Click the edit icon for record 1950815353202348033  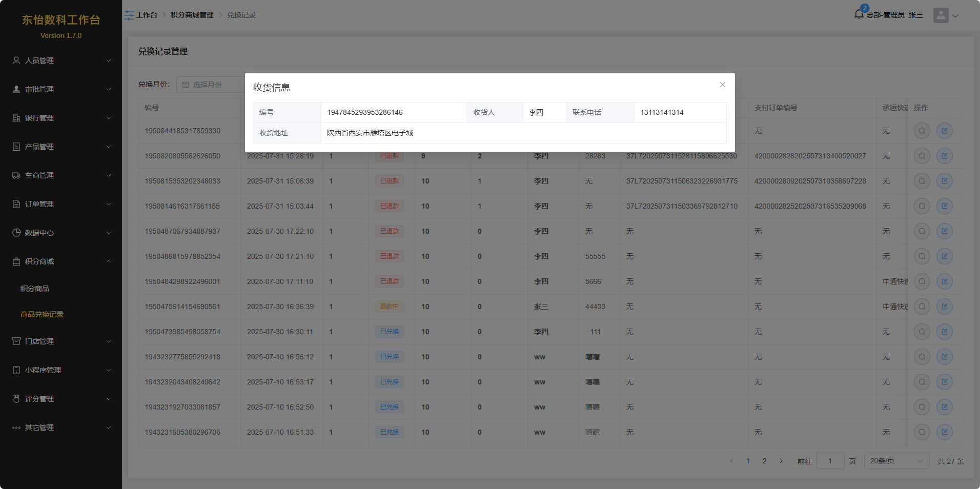click(x=944, y=181)
